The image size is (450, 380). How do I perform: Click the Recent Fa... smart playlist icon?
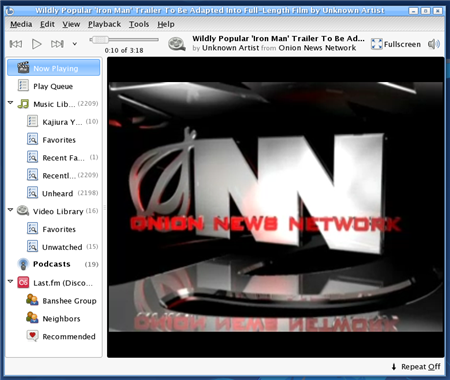(x=32, y=157)
